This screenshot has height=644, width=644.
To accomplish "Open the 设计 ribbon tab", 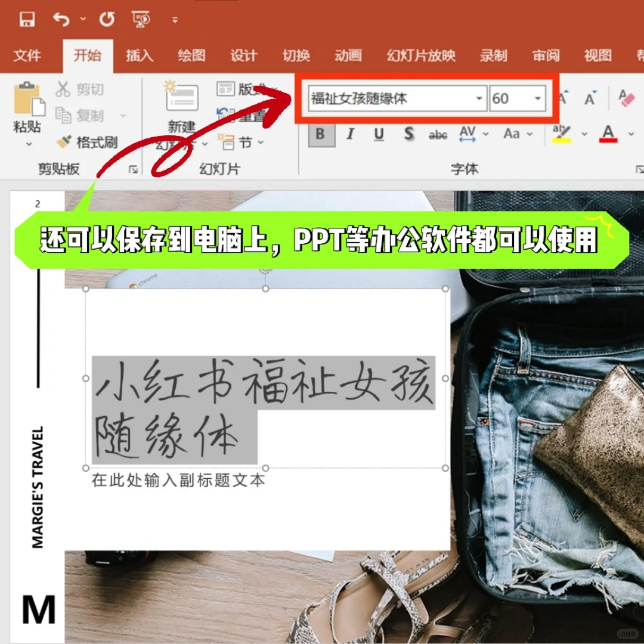I will 244,55.
